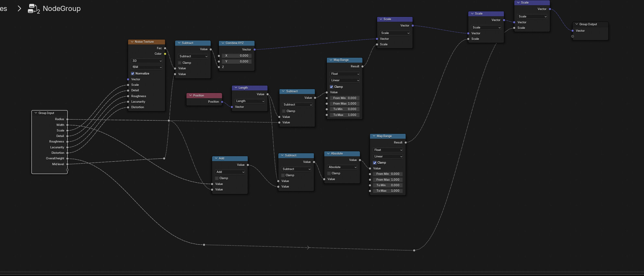
Task: Click the X value field in Combine XYZ
Action: point(237,56)
